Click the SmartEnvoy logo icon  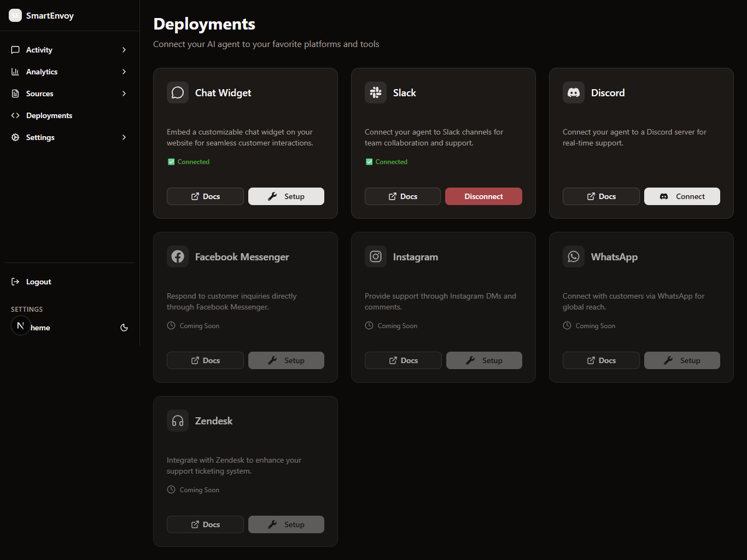pos(15,15)
